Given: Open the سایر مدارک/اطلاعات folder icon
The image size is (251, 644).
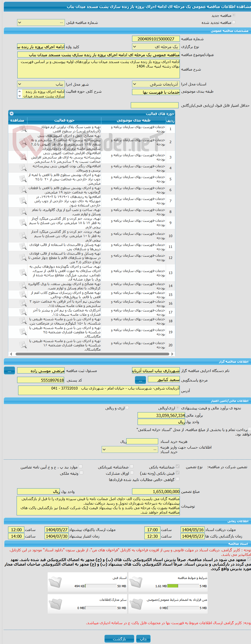Looking at the screenshot, I should (x=55, y=604).
